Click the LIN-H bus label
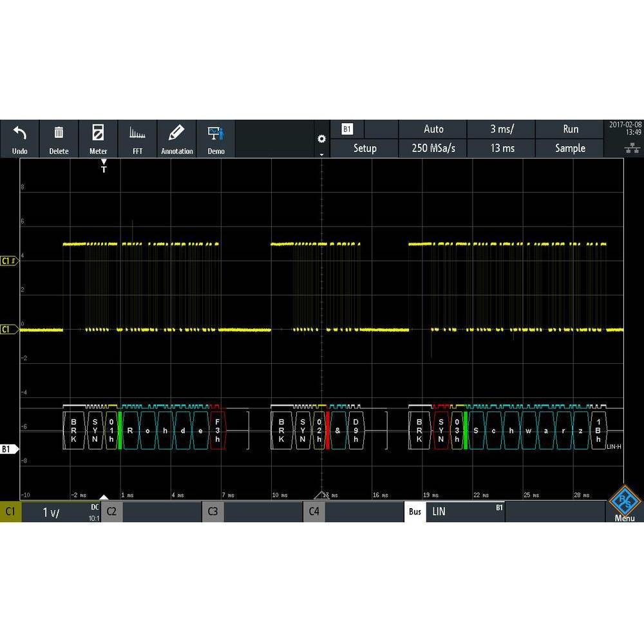The height and width of the screenshot is (644, 644). [614, 446]
